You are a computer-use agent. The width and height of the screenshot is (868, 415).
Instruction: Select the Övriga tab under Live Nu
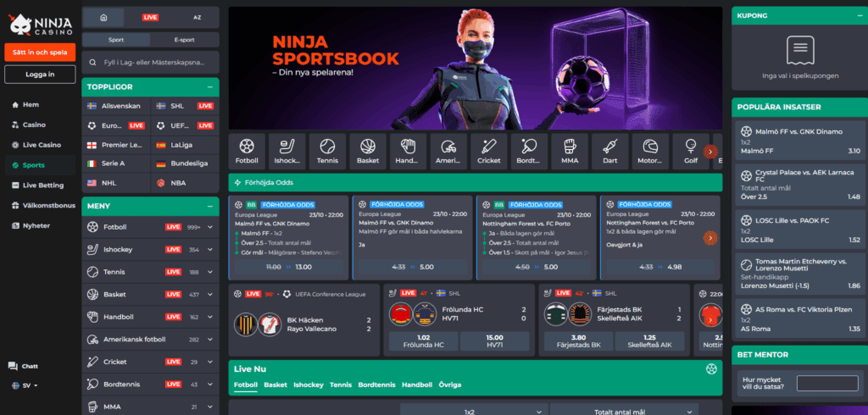449,385
